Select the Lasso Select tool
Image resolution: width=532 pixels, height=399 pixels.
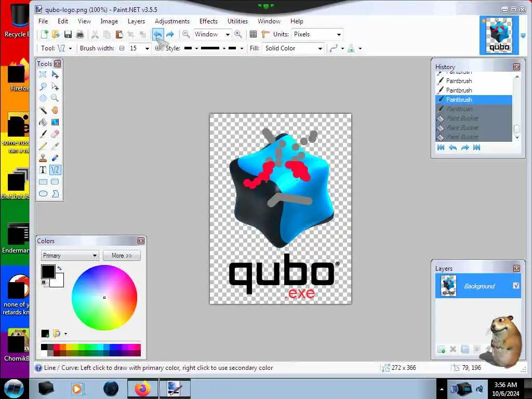43,86
